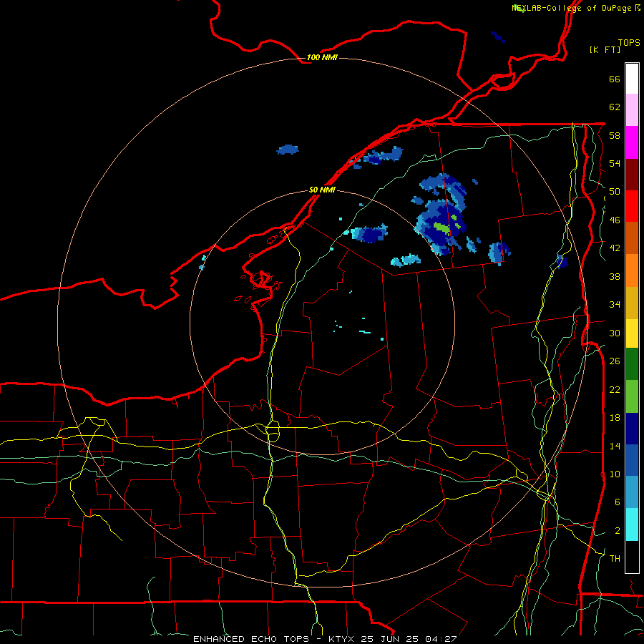This screenshot has height=644, width=644.
Task: Select the 50 NMI range ring label
Action: click(322, 190)
